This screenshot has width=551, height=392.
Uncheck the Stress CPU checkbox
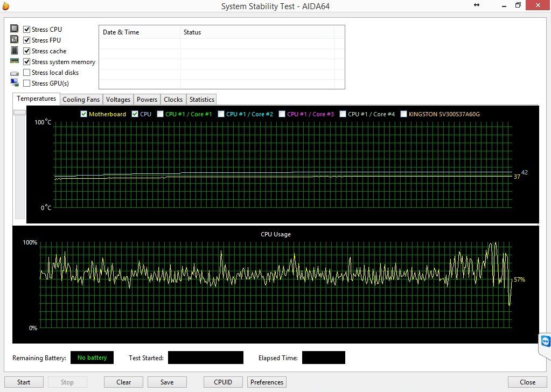pyautogui.click(x=27, y=29)
